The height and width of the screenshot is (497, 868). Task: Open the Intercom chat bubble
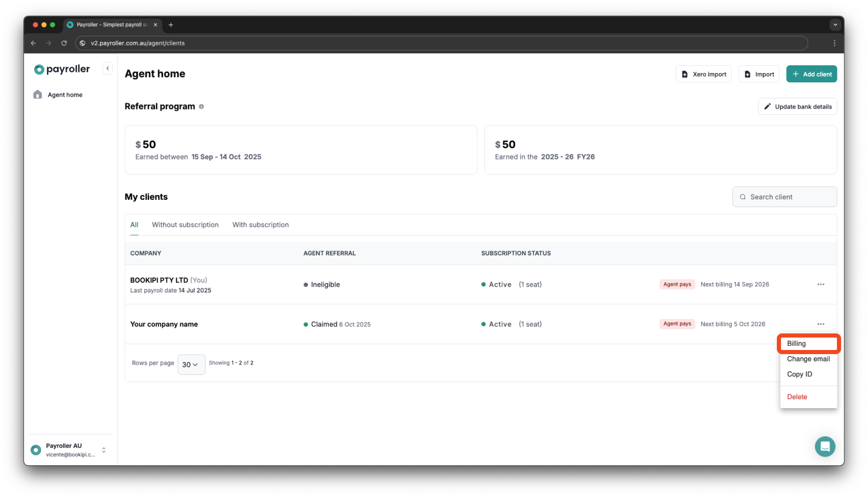pyautogui.click(x=825, y=446)
